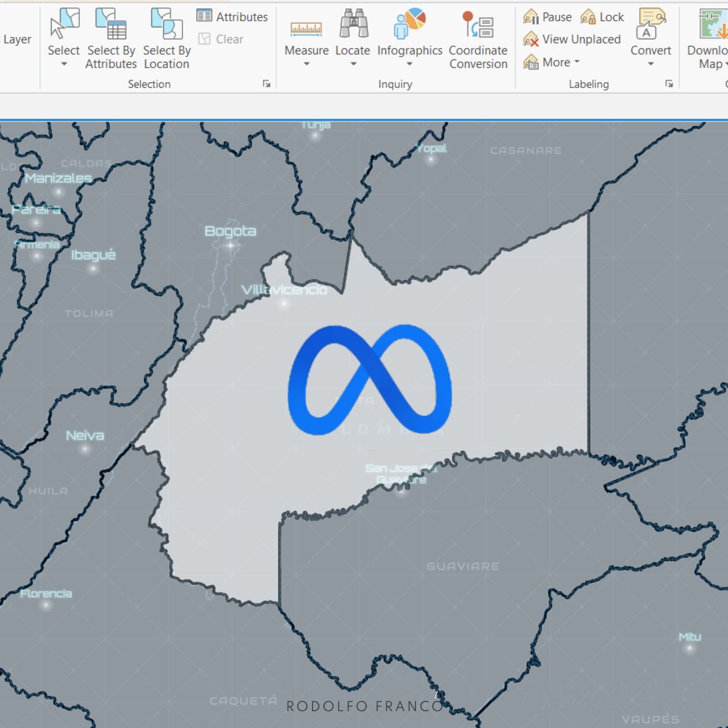Click the Manizales city label

59,178
